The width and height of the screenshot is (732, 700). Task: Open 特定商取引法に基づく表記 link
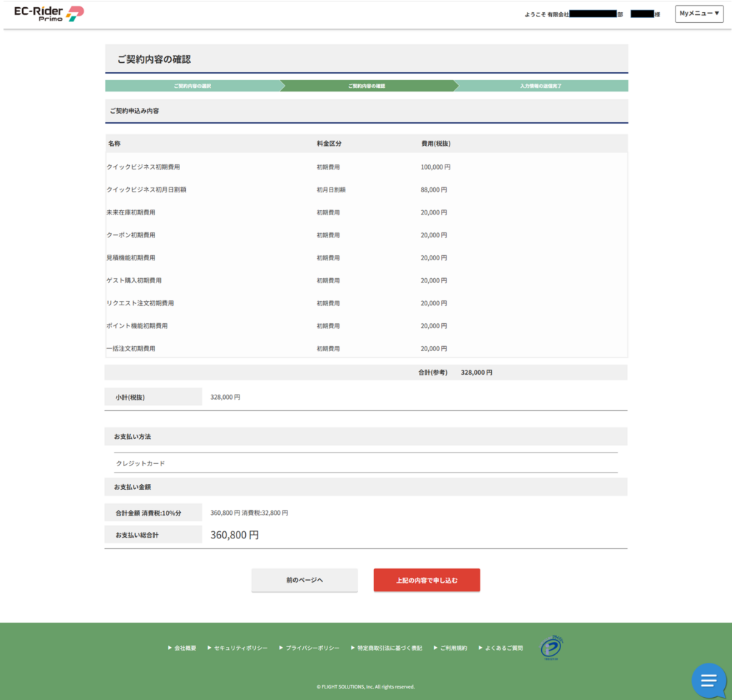point(390,648)
